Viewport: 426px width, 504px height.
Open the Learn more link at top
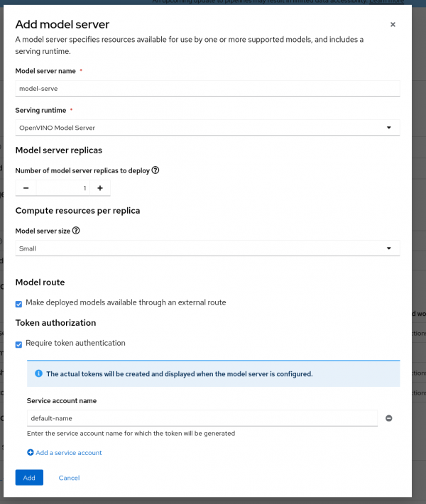tap(387, 2)
